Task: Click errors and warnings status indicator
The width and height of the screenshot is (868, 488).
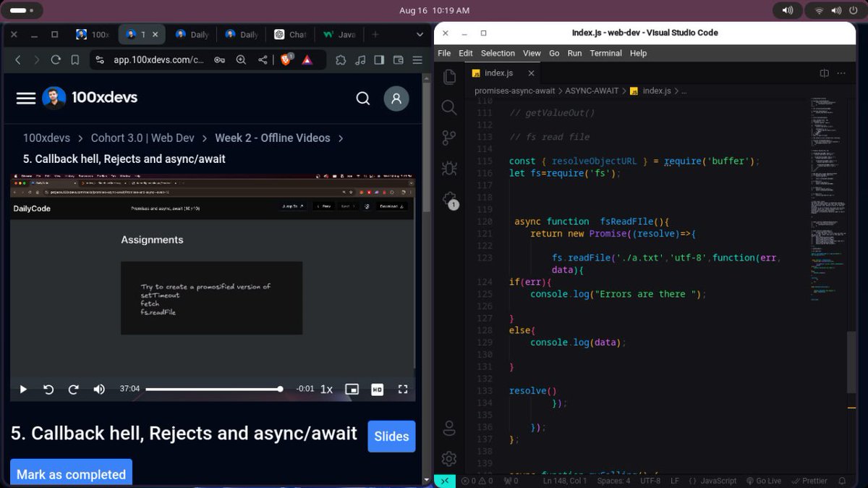Action: pyautogui.click(x=477, y=481)
